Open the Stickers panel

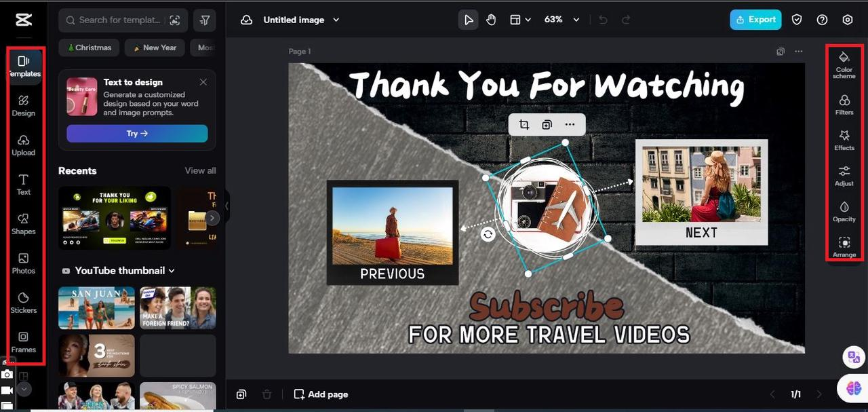click(24, 303)
